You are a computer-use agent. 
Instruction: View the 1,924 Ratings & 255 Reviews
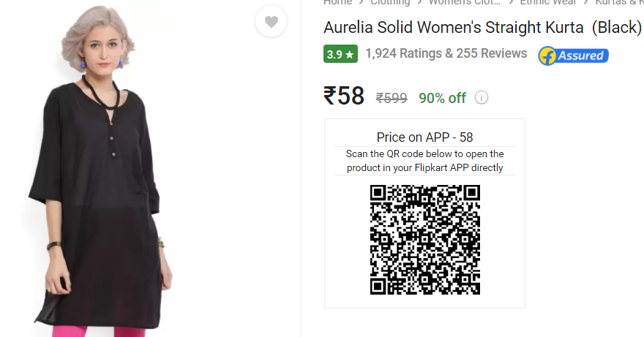point(446,53)
